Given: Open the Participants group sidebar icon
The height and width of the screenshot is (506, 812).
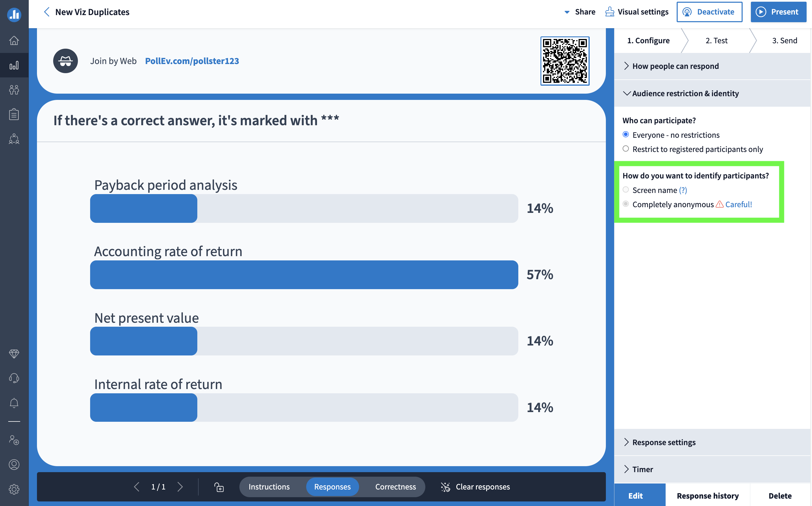Looking at the screenshot, I should [x=14, y=90].
